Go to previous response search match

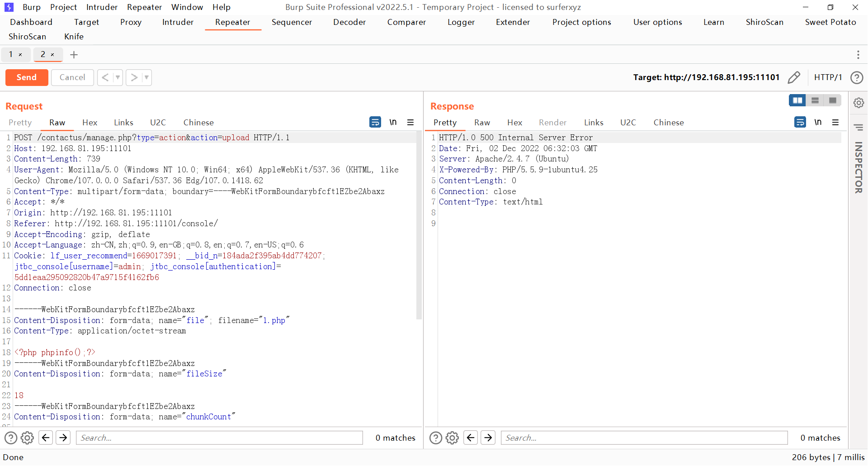(471, 437)
